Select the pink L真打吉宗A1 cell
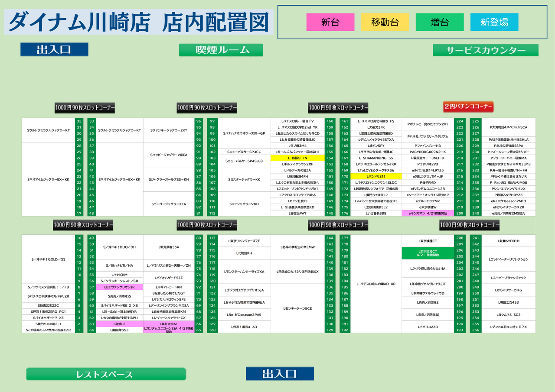The height and width of the screenshot is (392, 555). pos(169,324)
